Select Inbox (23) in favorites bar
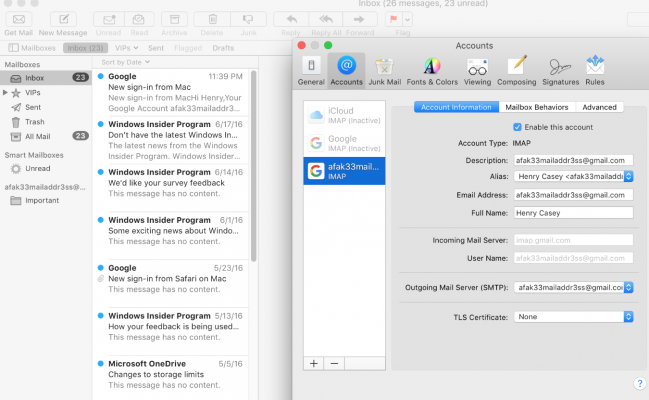Screen dimensions: 649x400 [x=86, y=48]
